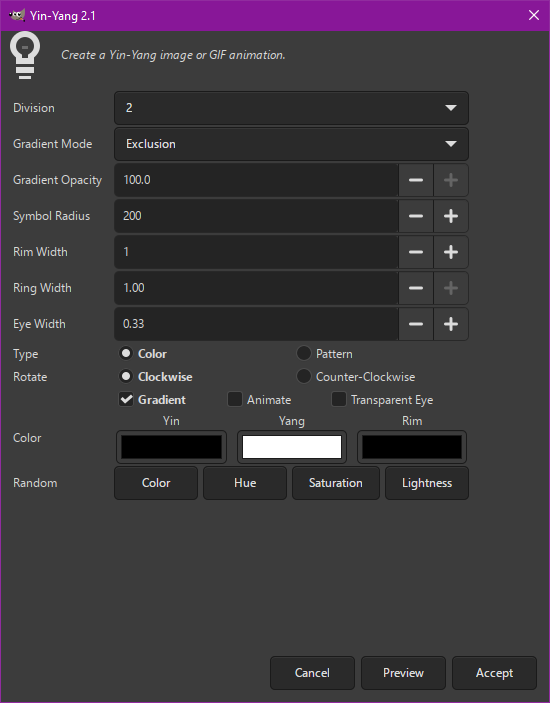Increase Gradient Opacity with plus button
550x703 pixels.
[450, 180]
